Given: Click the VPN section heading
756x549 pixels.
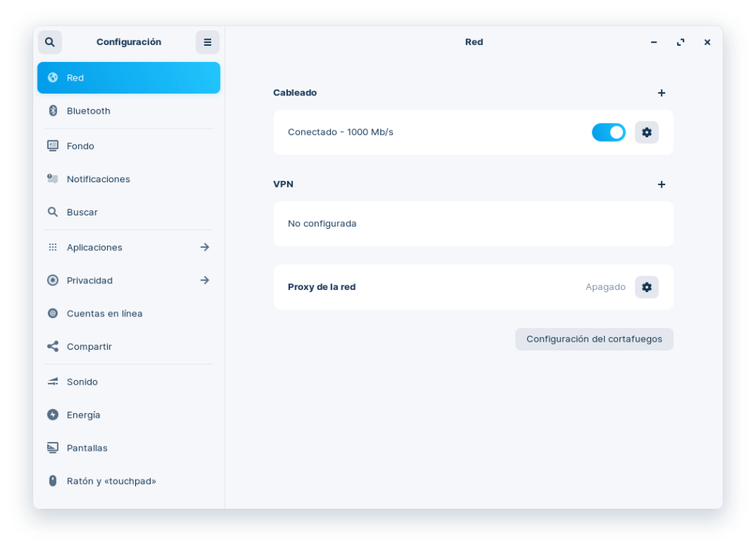Looking at the screenshot, I should [283, 184].
